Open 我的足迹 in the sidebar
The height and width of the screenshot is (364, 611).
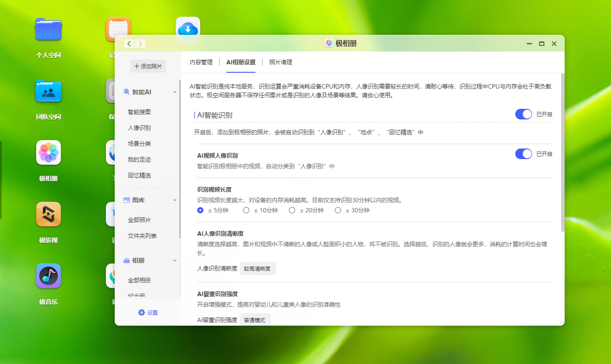click(139, 160)
